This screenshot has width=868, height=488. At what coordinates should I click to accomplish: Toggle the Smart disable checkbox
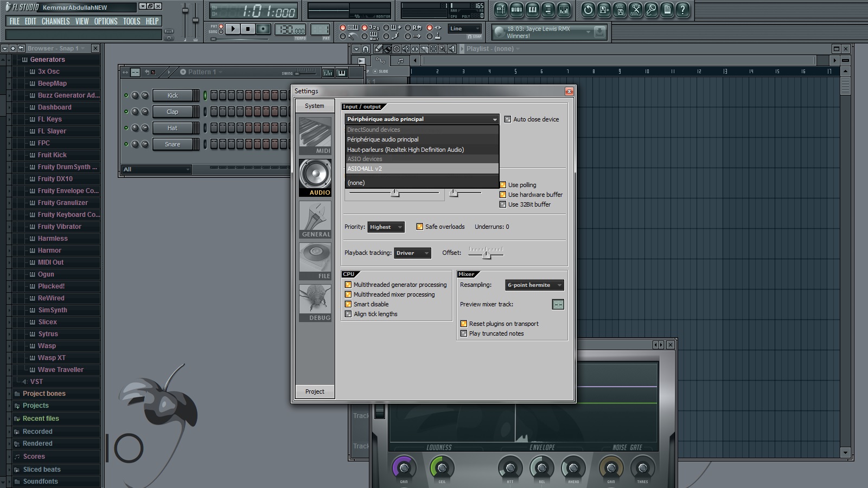348,304
